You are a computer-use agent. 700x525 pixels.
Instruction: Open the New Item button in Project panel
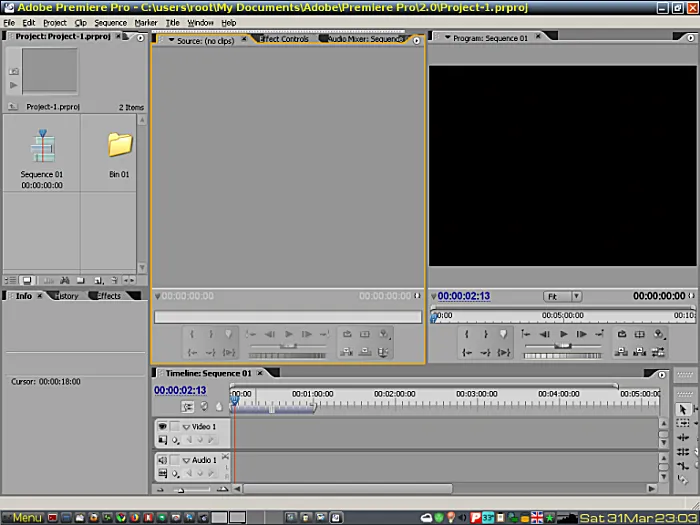tap(98, 280)
